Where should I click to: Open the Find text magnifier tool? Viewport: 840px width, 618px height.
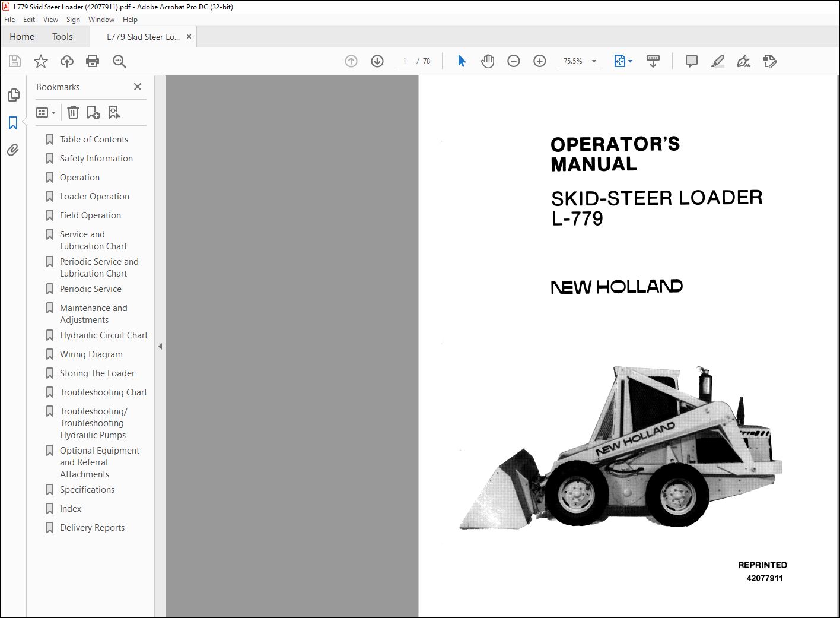(x=119, y=61)
